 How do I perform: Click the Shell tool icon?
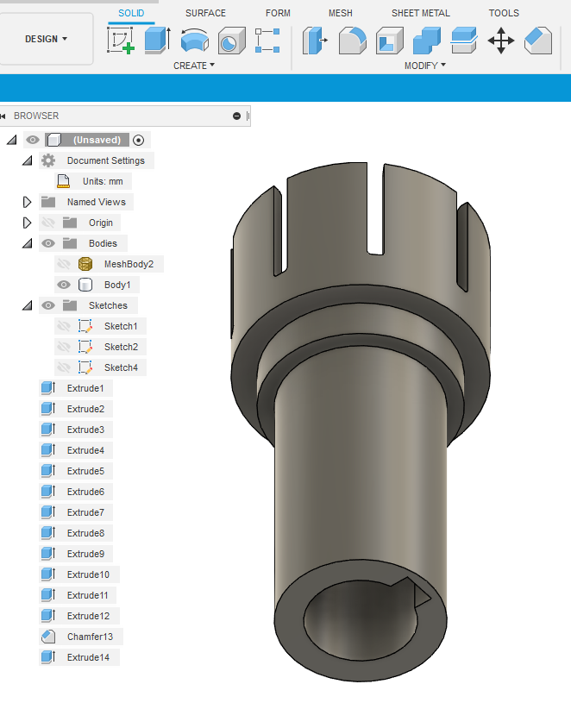[x=389, y=41]
